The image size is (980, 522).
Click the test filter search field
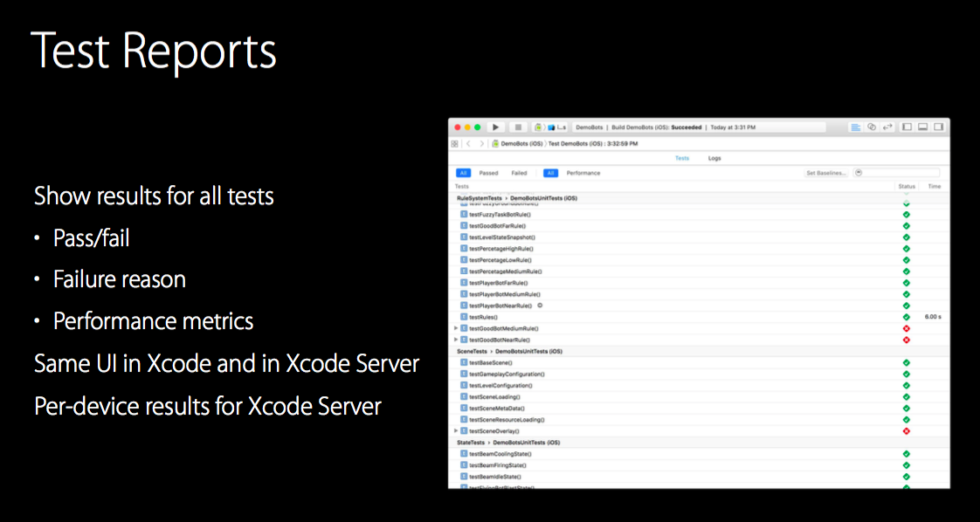900,173
